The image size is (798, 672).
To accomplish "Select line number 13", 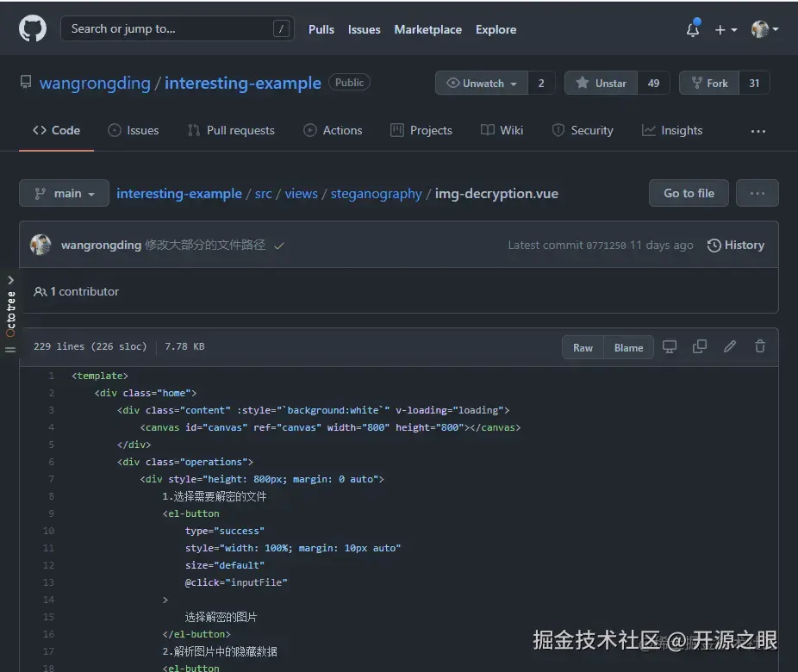I will (48, 582).
